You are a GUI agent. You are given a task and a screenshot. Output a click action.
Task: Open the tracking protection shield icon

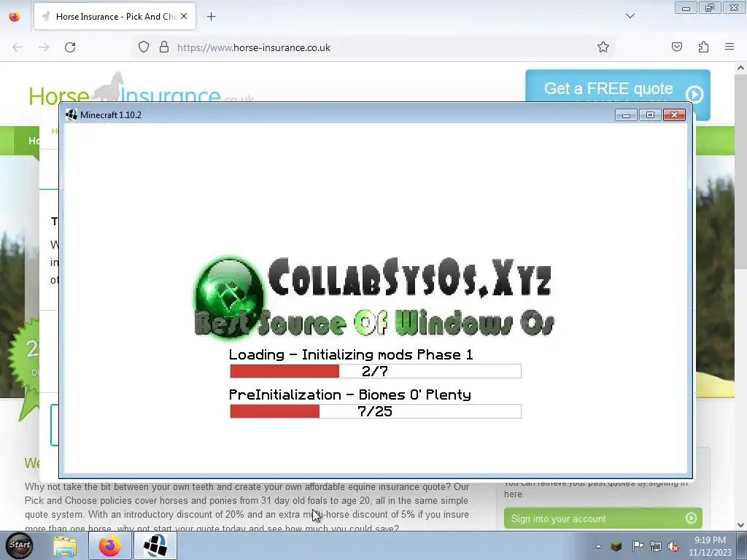[x=144, y=47]
